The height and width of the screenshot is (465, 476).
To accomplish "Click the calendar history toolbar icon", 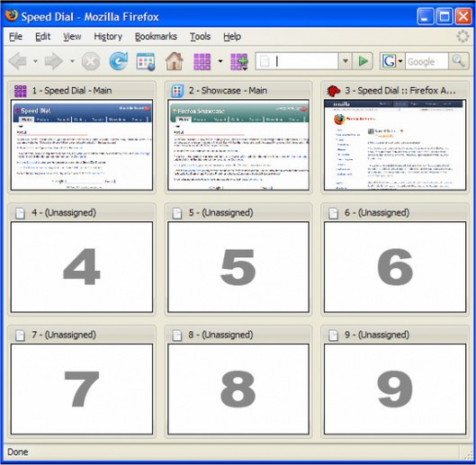I will 146,62.
